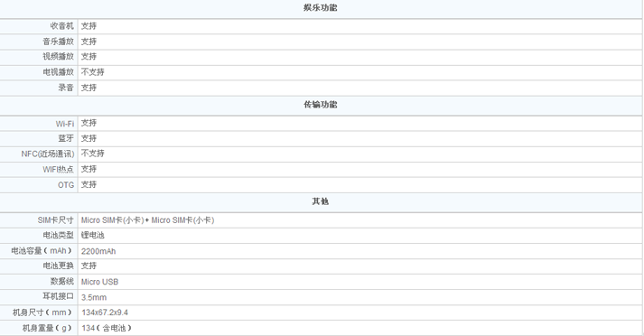The image size is (644, 336).
Task: Click the 其他 section header
Action: pyautogui.click(x=321, y=201)
